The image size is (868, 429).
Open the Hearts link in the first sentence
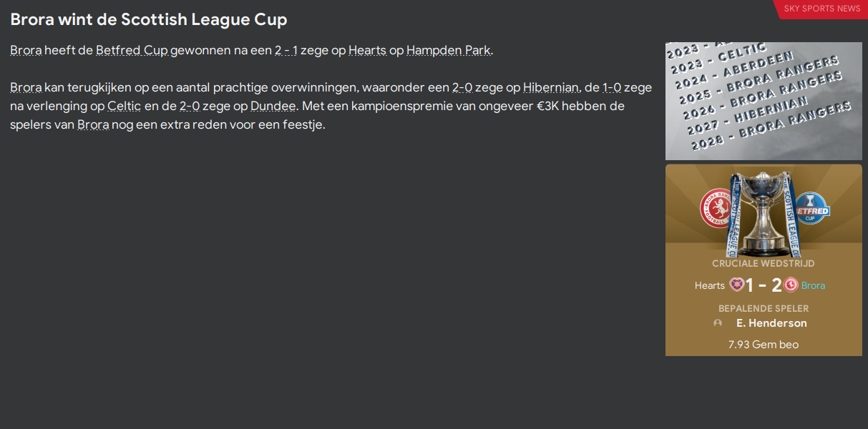(x=367, y=50)
